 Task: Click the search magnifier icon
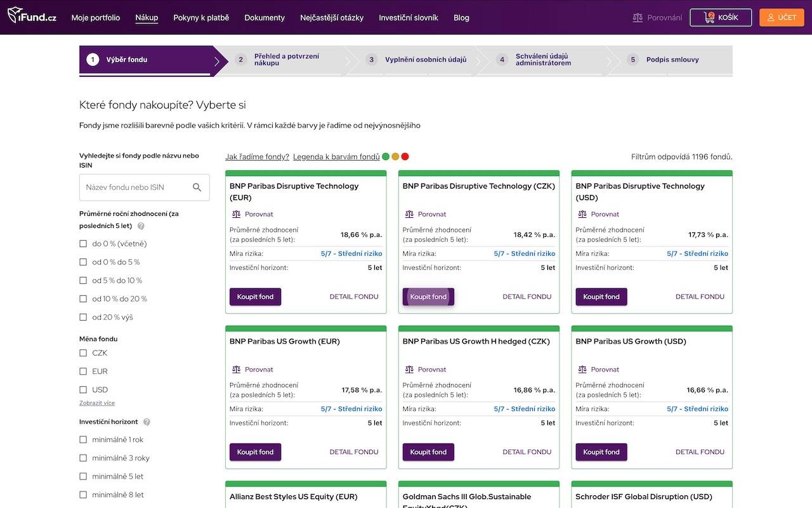[197, 187]
